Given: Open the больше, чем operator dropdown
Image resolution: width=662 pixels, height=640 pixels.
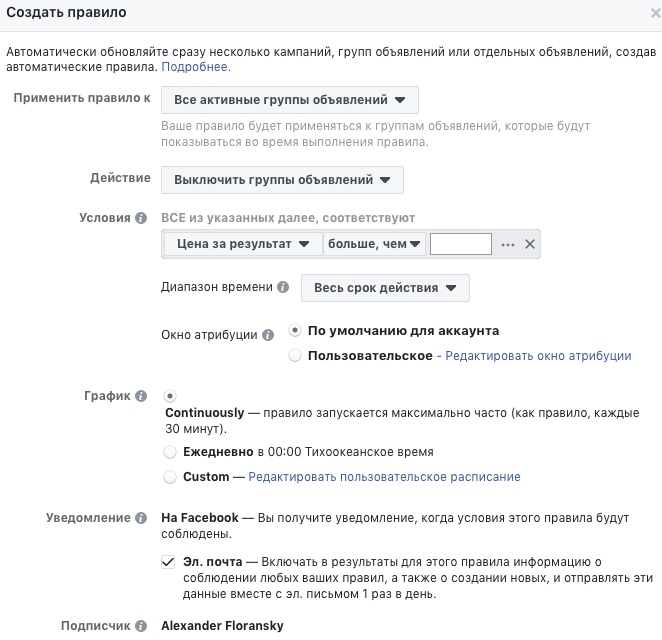Looking at the screenshot, I should (374, 244).
